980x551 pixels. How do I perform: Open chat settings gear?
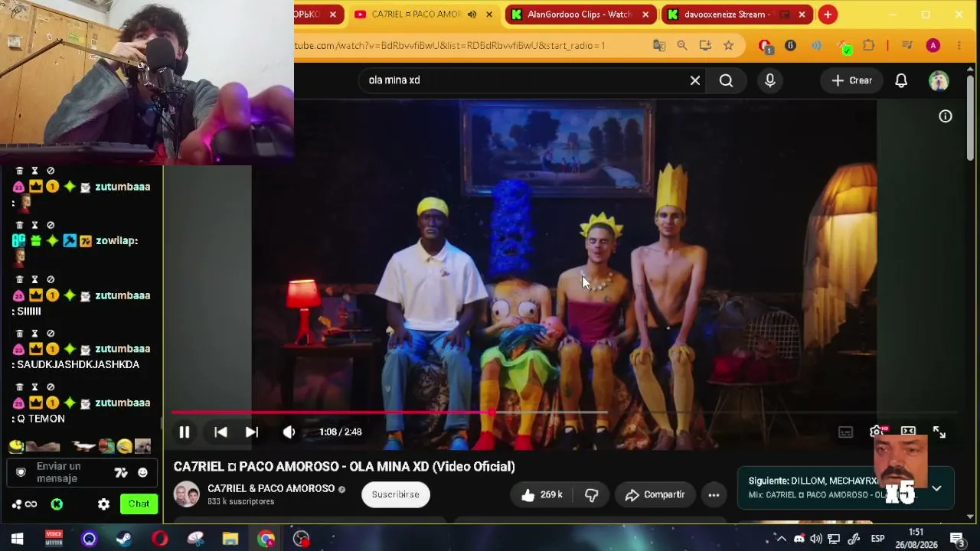[104, 504]
